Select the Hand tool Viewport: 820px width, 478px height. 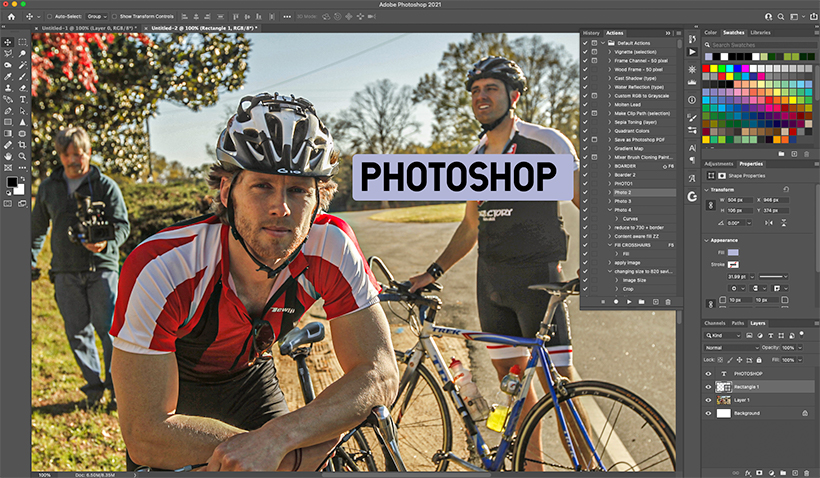(8, 156)
